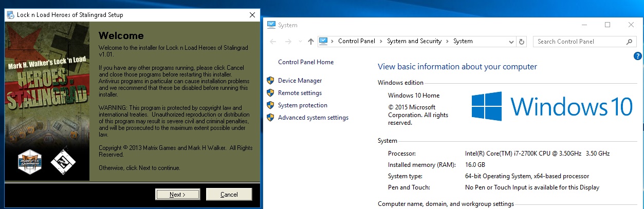Expand chevron after System and Security
The height and width of the screenshot is (209, 644).
(448, 41)
